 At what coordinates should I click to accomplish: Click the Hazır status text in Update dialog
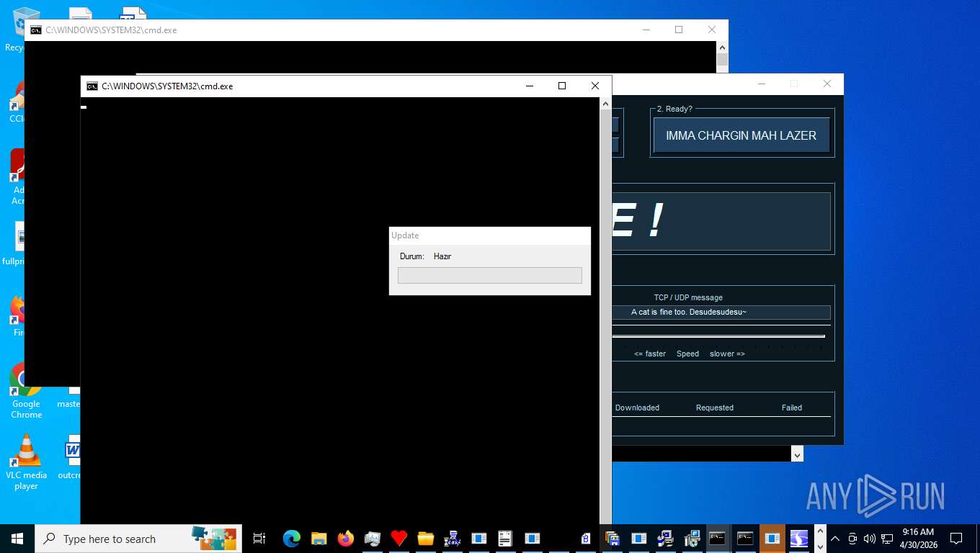(442, 256)
